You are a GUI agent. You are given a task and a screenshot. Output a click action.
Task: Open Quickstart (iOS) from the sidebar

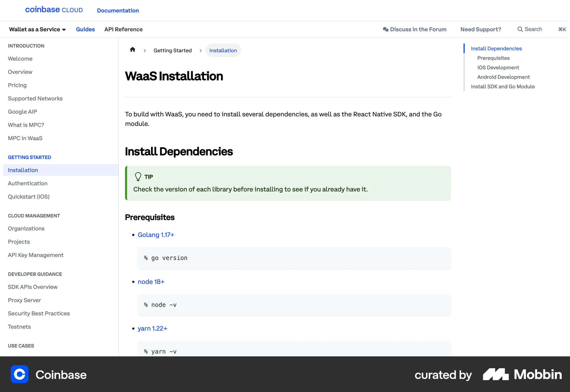click(x=28, y=197)
